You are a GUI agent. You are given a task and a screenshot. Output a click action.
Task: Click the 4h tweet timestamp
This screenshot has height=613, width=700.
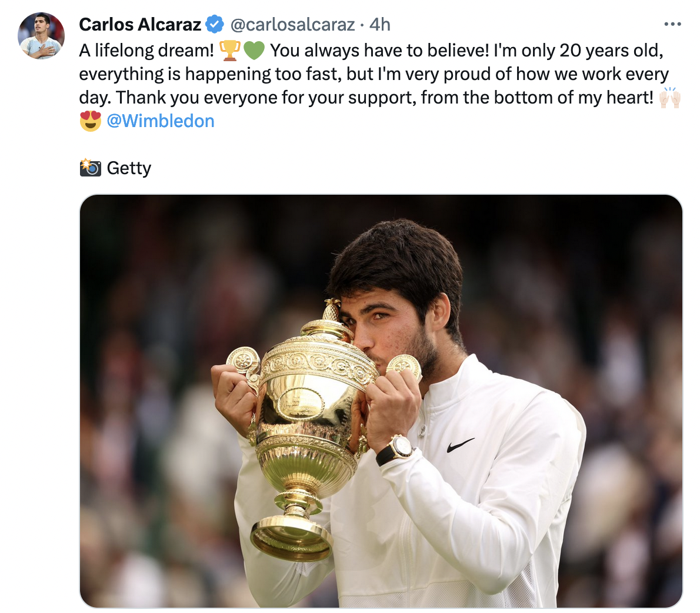(380, 25)
